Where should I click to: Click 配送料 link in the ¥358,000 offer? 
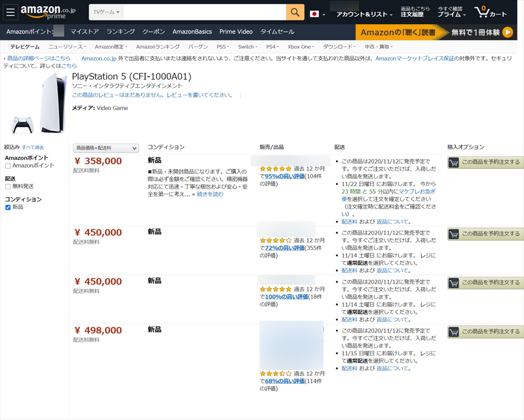click(349, 221)
